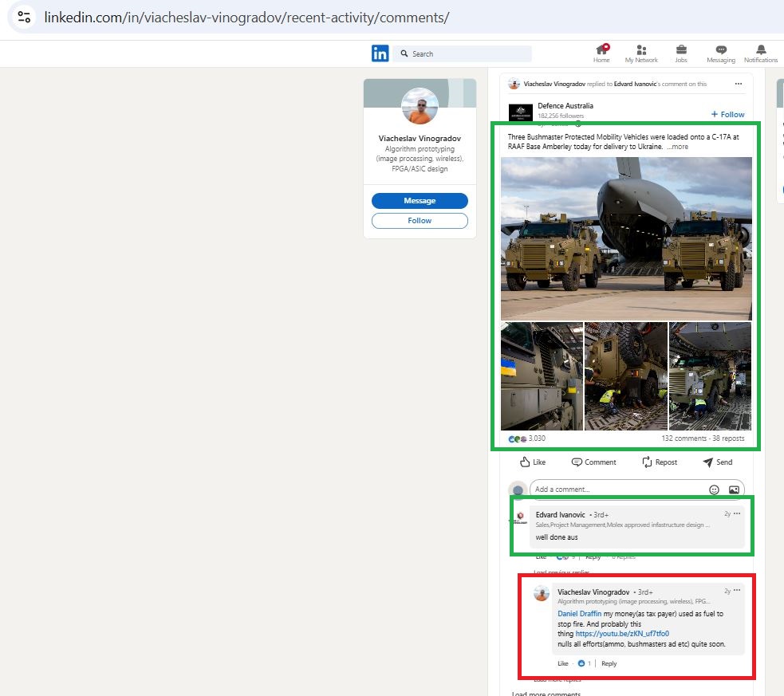Image resolution: width=784 pixels, height=696 pixels.
Task: Show the 132 comments
Action: (x=684, y=438)
